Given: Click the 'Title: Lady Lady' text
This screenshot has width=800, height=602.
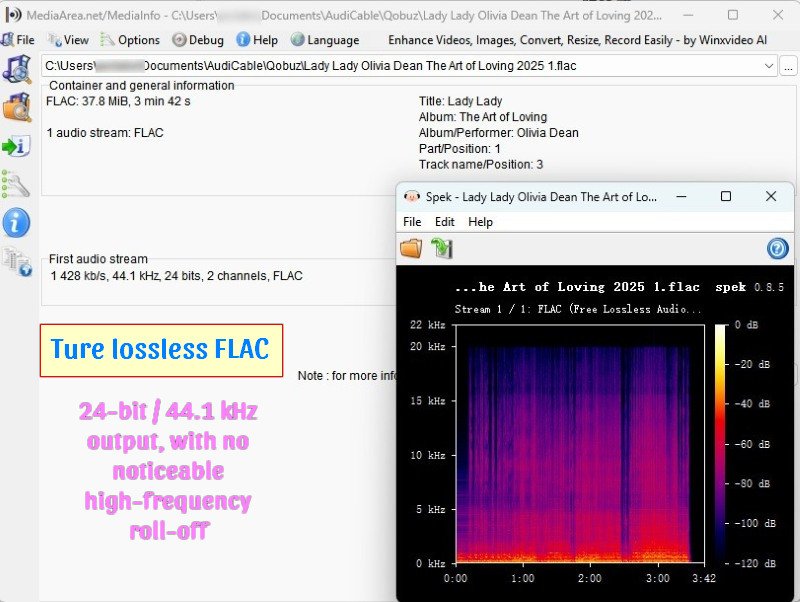Looking at the screenshot, I should (461, 101).
